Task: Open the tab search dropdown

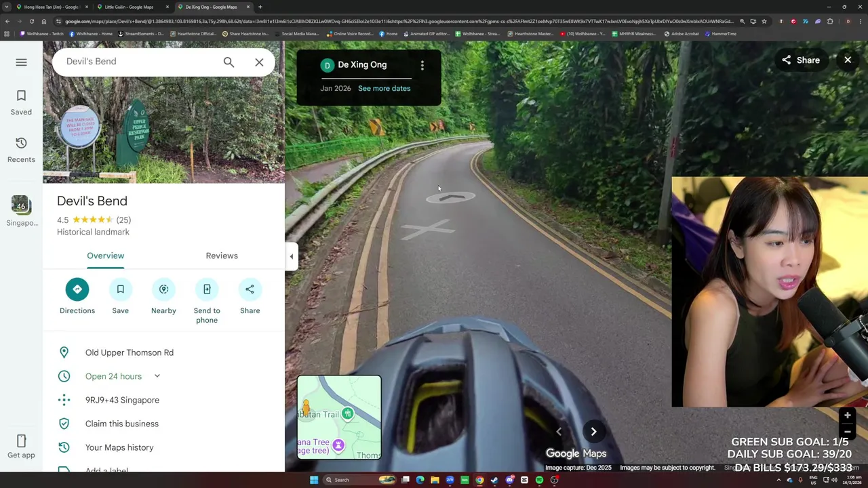Action: (x=7, y=7)
